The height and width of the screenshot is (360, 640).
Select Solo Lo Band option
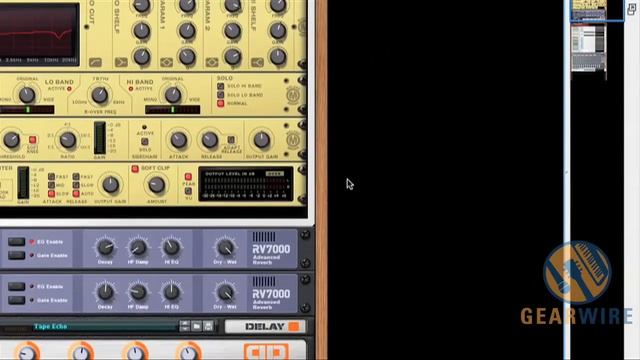[220, 95]
